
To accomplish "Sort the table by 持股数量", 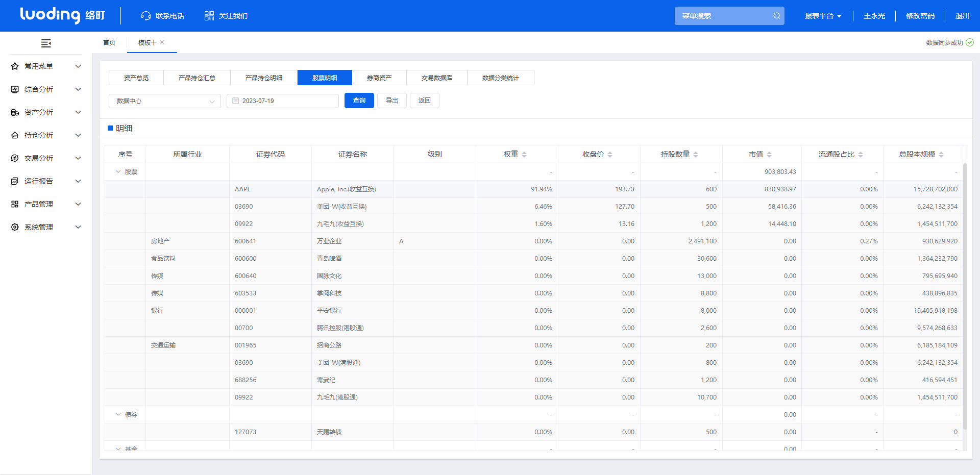I will 696,155.
